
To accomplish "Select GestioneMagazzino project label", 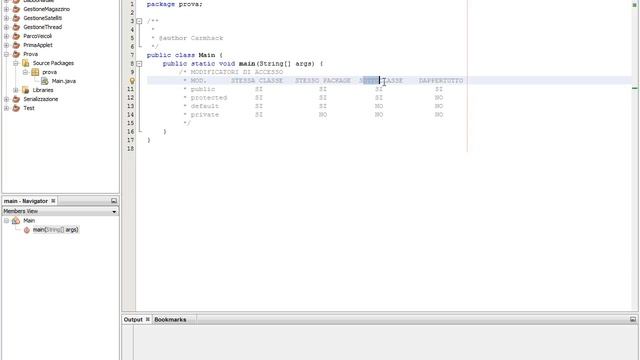I will coord(47,9).
